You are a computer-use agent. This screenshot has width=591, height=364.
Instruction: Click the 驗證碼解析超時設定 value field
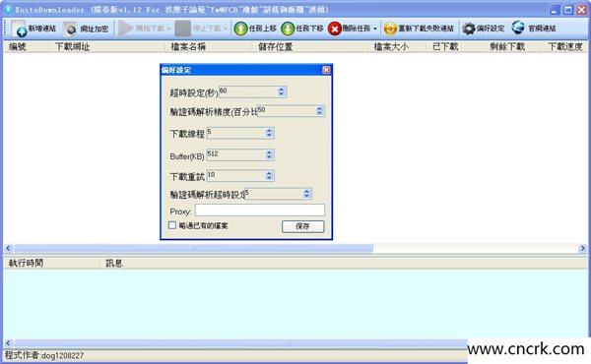[274, 194]
